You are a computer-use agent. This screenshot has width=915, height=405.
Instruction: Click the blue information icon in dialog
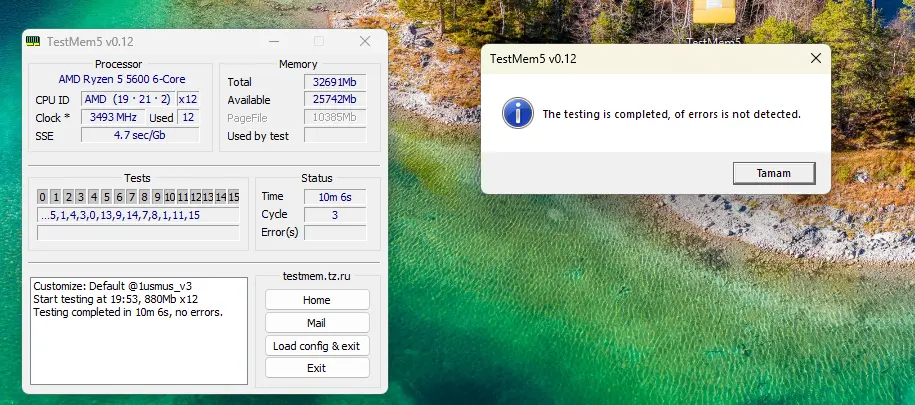[518, 113]
